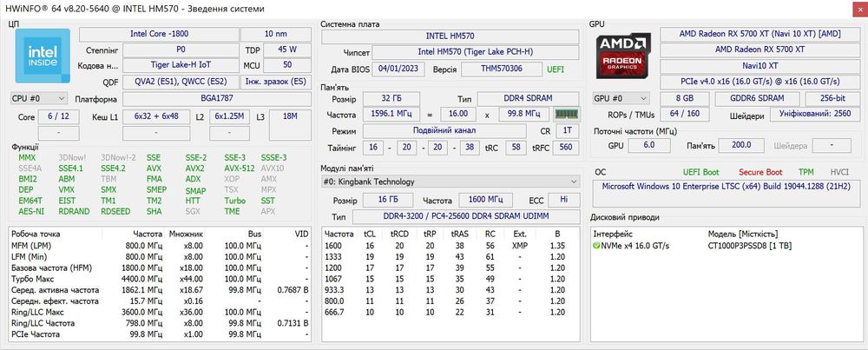Screen dimensions: 868x350
Task: Select the BGA1787 platform field
Action: (x=216, y=99)
